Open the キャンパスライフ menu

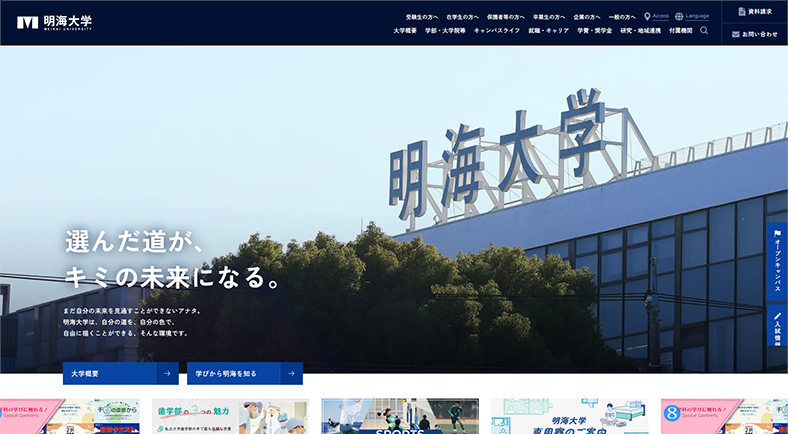coord(497,31)
